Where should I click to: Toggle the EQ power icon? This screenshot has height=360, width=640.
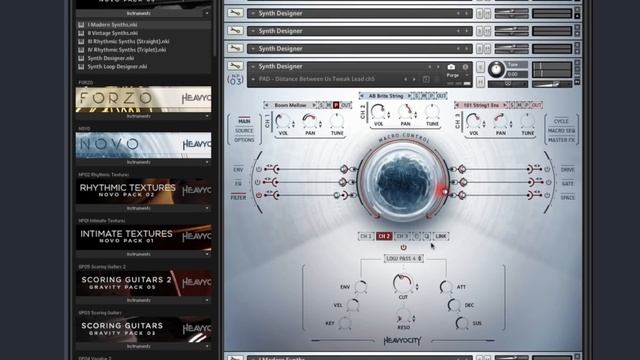click(x=258, y=182)
